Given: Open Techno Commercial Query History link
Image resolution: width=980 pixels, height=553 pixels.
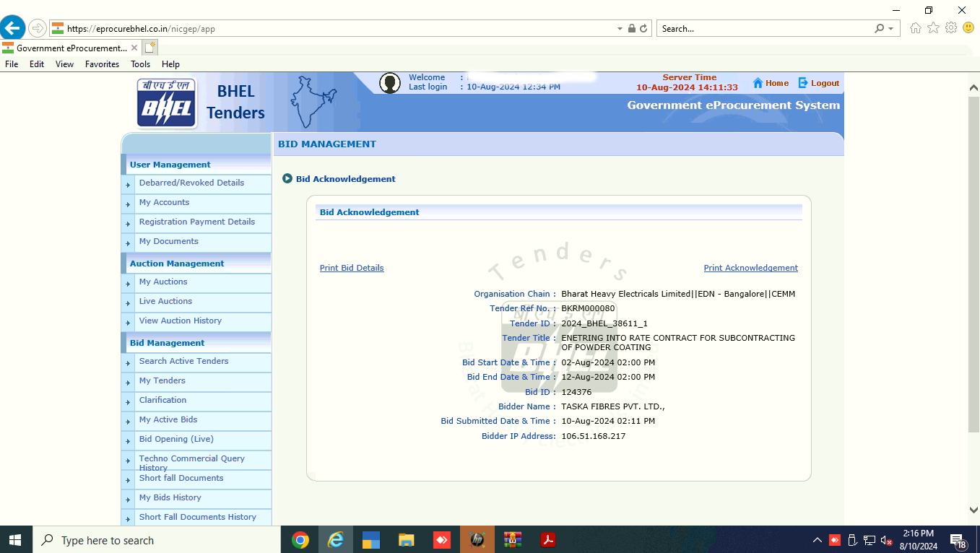Looking at the screenshot, I should tap(191, 463).
